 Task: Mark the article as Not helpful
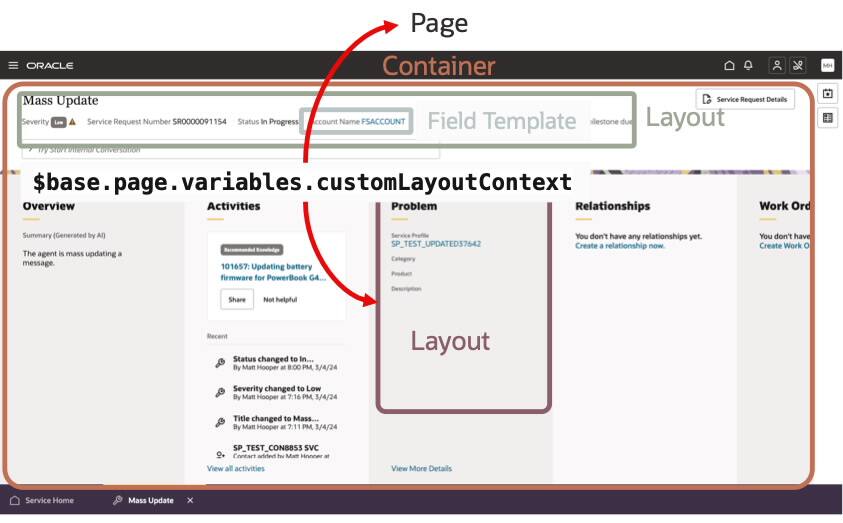pos(280,299)
